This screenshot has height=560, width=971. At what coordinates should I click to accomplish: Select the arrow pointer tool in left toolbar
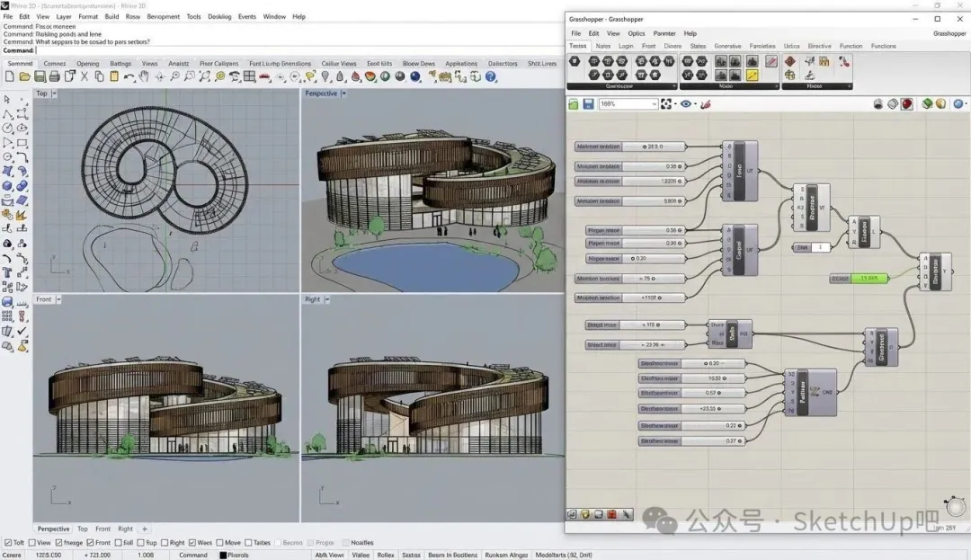click(7, 100)
